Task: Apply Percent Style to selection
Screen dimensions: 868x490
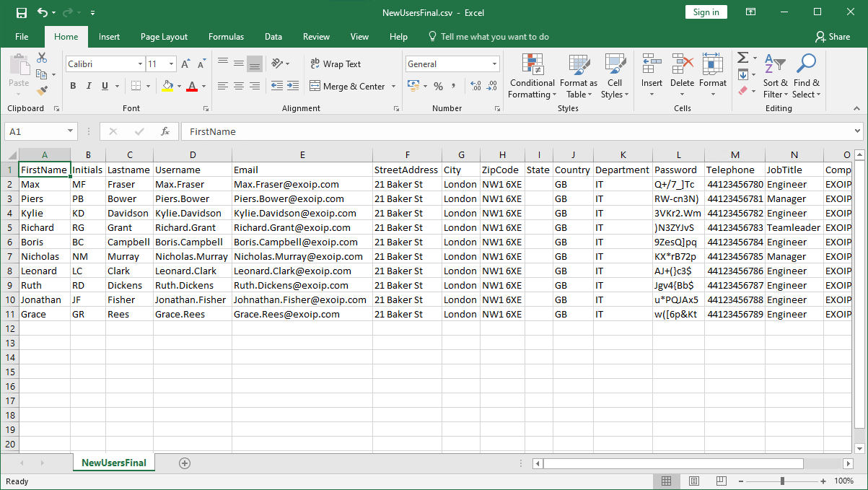Action: 437,85
